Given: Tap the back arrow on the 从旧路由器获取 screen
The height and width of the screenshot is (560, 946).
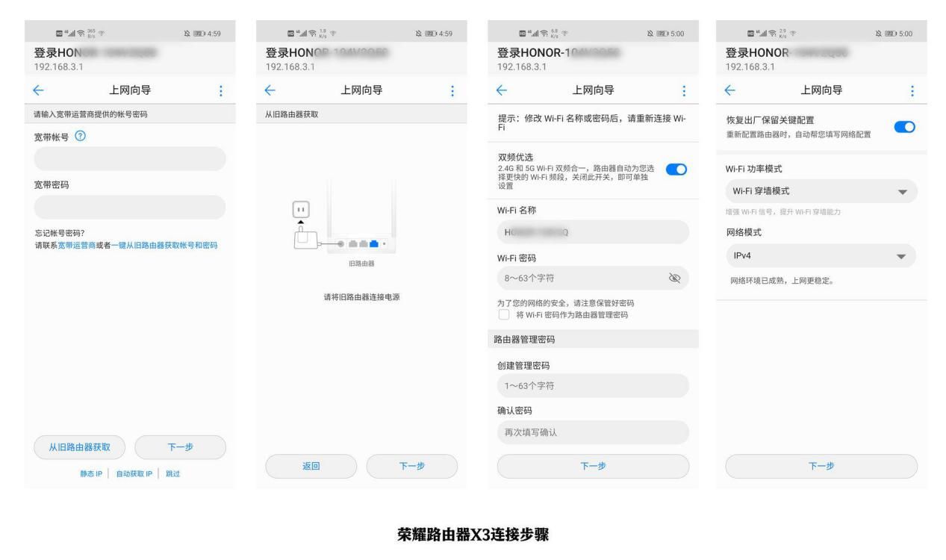Looking at the screenshot, I should (272, 91).
